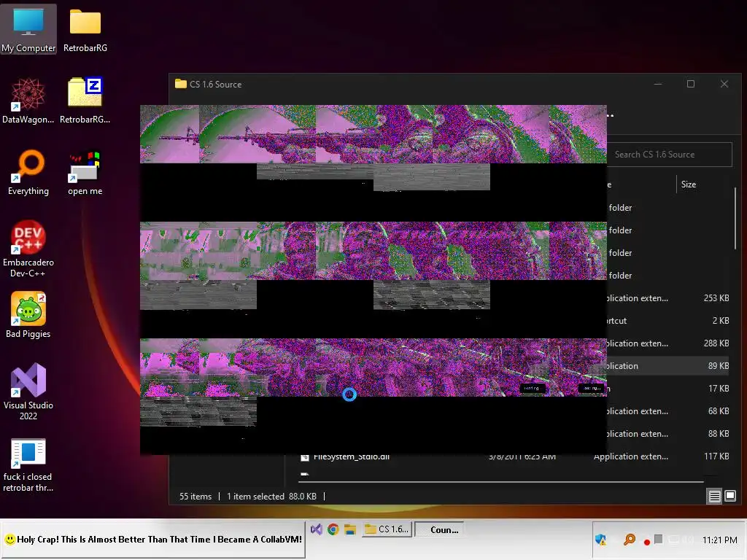Click the horizontal scrollbar in file list
The image size is (747, 560).
point(500,482)
